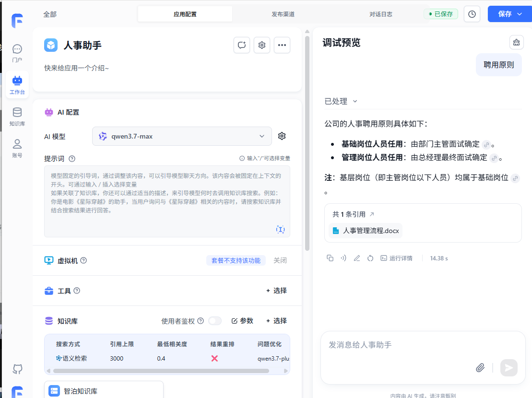This screenshot has height=398, width=532.
Task: Switch to the 应用配置 tab
Action: [185, 14]
